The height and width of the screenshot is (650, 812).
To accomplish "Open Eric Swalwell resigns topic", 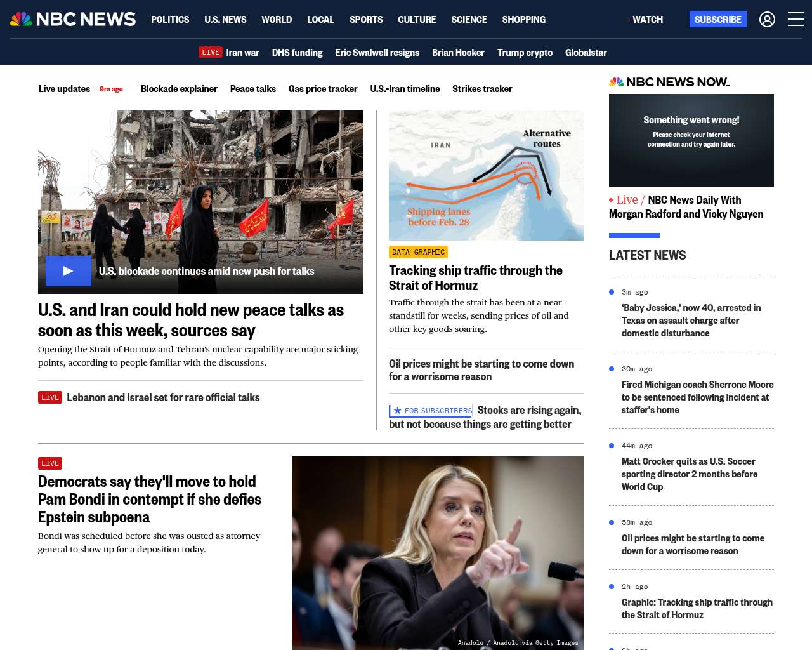I will [377, 53].
